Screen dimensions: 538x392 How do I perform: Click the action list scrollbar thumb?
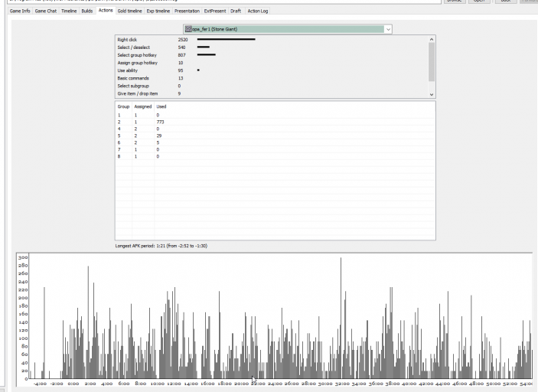click(x=432, y=62)
